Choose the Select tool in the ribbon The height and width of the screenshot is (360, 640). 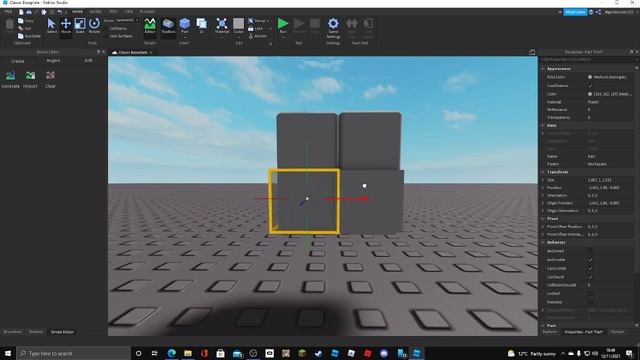click(x=51, y=26)
